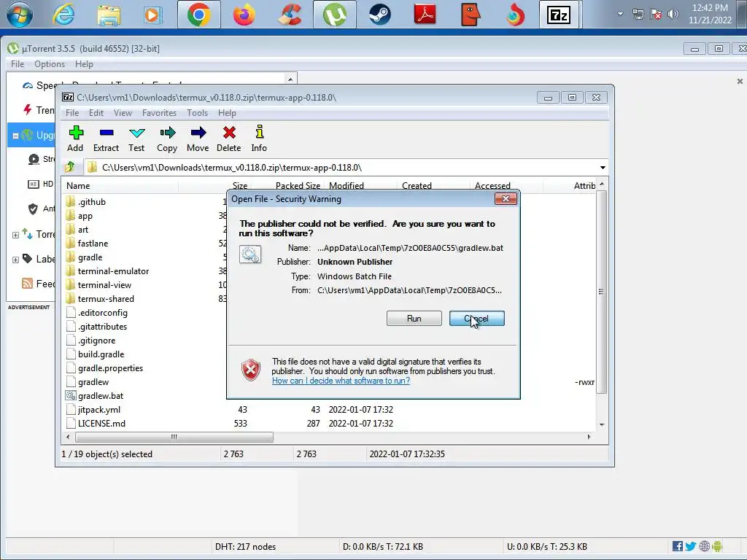
Task: Click the Copy toolbar icon
Action: pyautogui.click(x=167, y=133)
